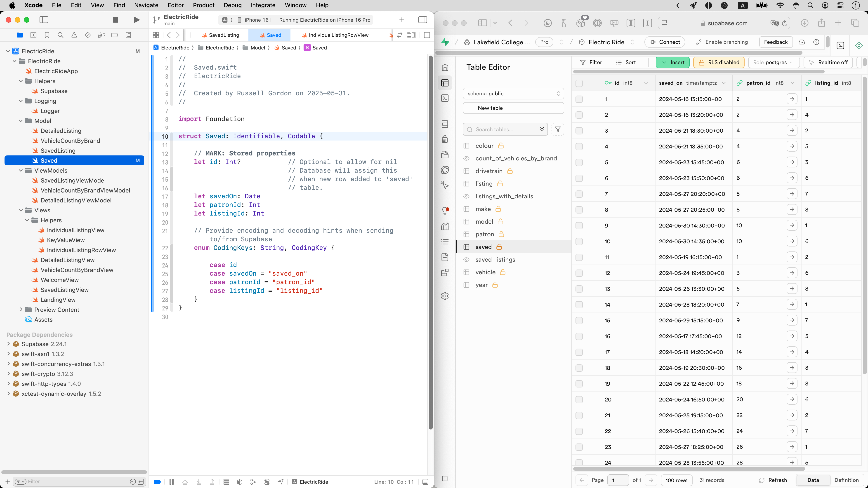The height and width of the screenshot is (488, 868).
Task: Click the Stop button in Xcode toolbar
Action: (115, 20)
